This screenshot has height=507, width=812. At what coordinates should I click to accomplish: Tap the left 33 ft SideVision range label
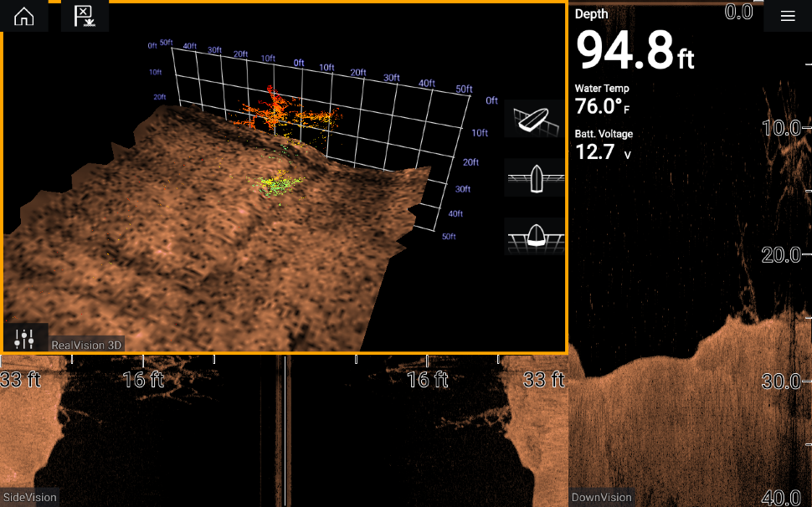20,380
